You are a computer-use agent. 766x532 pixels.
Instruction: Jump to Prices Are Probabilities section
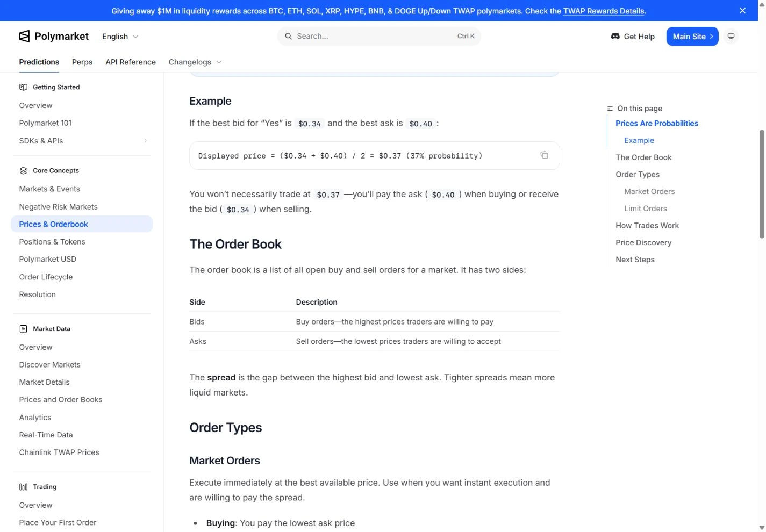coord(657,124)
